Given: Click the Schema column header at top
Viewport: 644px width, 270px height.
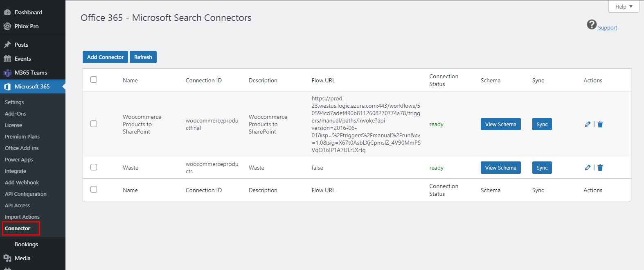Looking at the screenshot, I should coord(491,80).
